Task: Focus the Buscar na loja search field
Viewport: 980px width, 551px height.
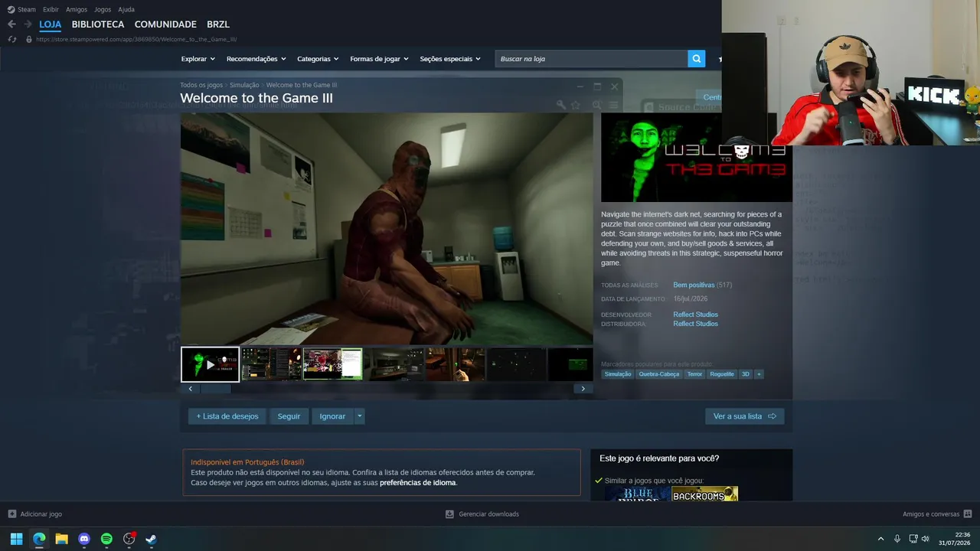Action: pyautogui.click(x=591, y=59)
